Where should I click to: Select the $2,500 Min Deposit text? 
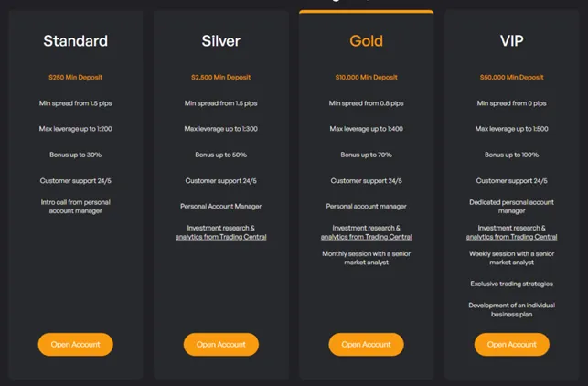tap(220, 78)
